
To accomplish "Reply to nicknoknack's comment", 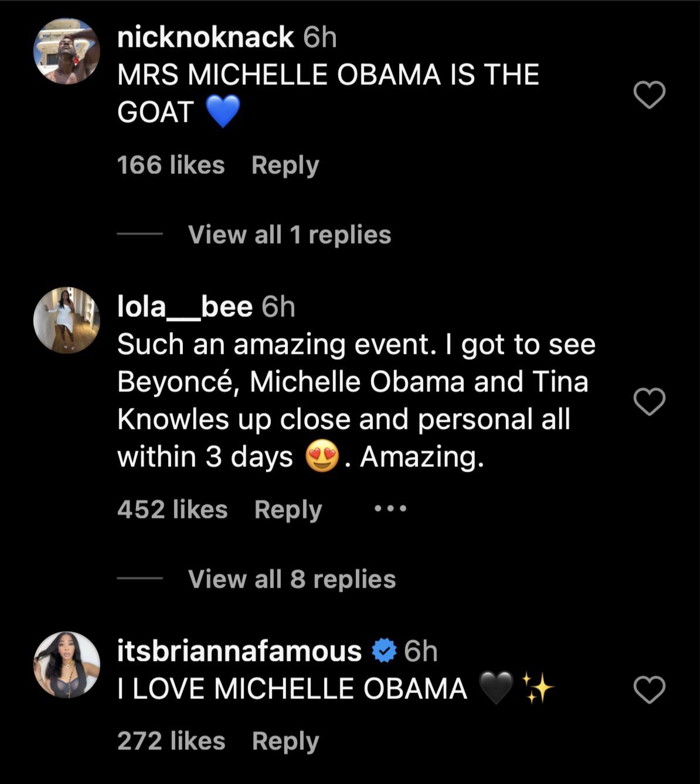I will pos(285,165).
